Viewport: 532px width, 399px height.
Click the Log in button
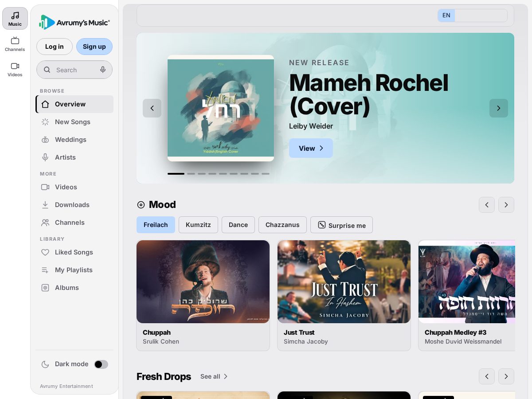tap(55, 47)
